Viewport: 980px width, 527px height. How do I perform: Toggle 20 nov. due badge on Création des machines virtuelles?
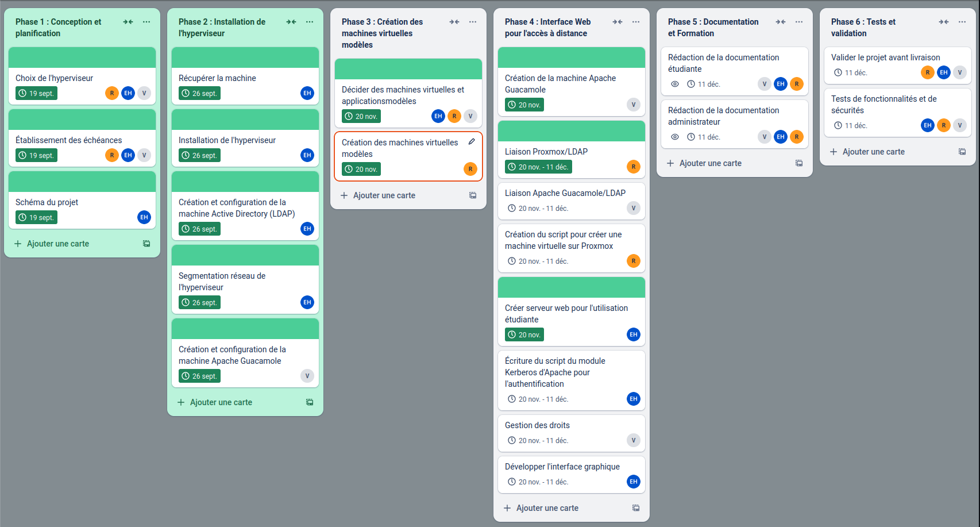click(362, 170)
